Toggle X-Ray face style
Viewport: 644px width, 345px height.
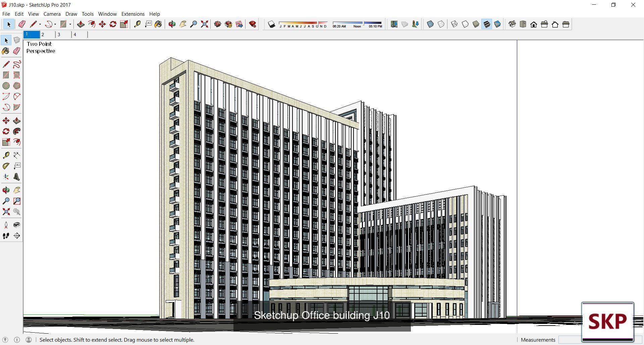(x=430, y=24)
